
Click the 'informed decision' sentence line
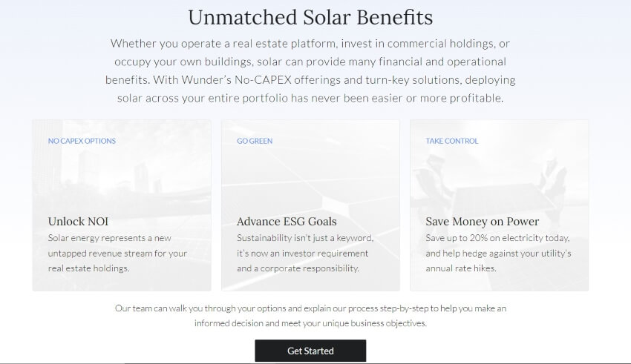[310, 323]
